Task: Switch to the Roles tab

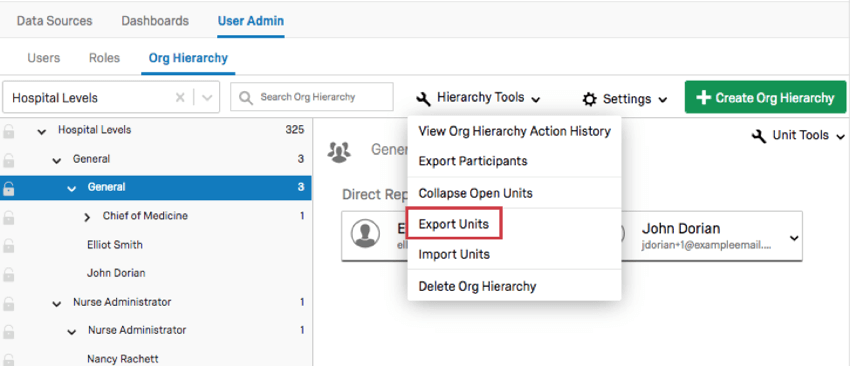Action: [104, 58]
